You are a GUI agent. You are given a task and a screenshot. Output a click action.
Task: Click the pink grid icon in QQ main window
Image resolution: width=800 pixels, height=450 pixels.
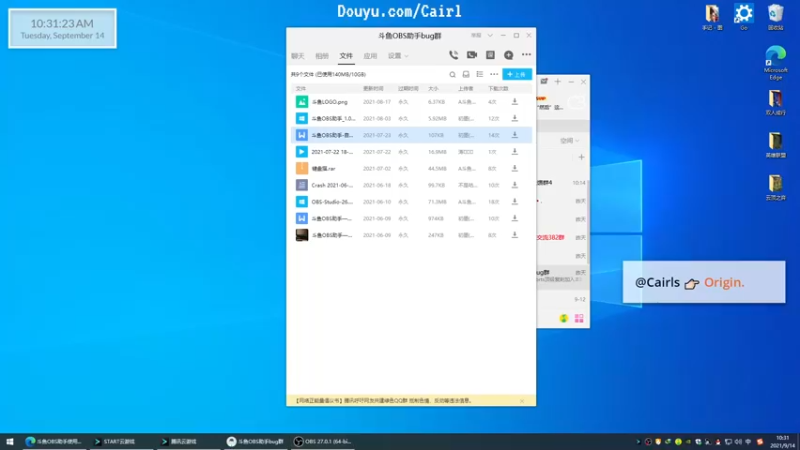point(579,318)
